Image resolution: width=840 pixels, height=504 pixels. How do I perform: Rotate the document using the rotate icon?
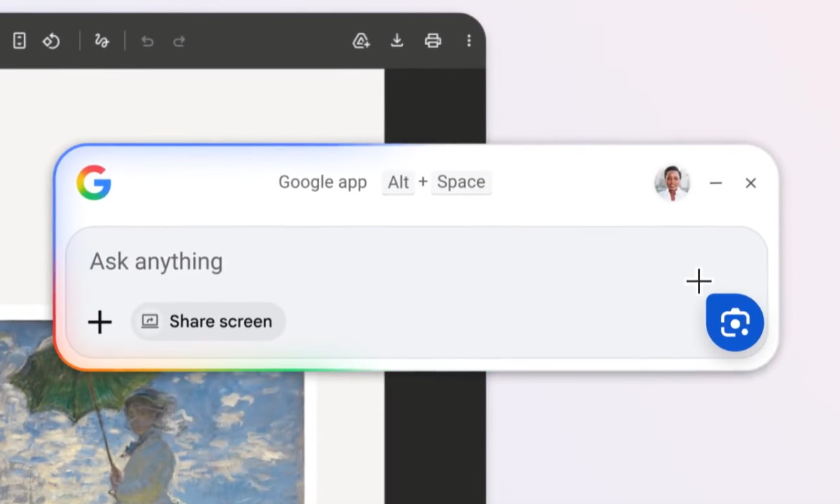coord(52,41)
